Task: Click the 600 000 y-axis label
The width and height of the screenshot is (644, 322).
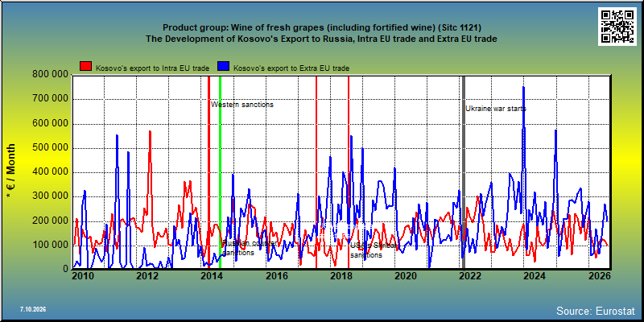Action: [x=49, y=124]
